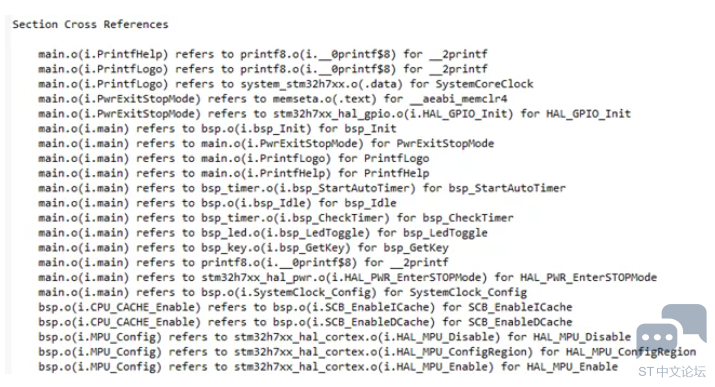Image resolution: width=715 pixels, height=387 pixels.
Task: Click the line ending with bsp_Idle
Action: click(x=217, y=203)
